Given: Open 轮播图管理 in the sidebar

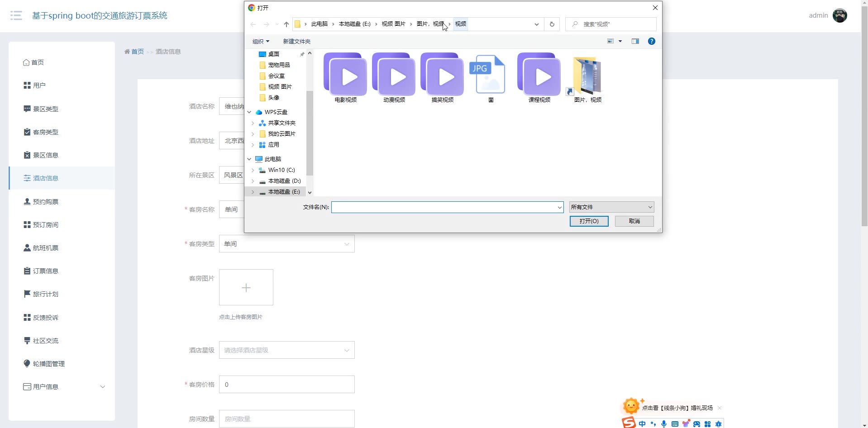Looking at the screenshot, I should coord(62,364).
